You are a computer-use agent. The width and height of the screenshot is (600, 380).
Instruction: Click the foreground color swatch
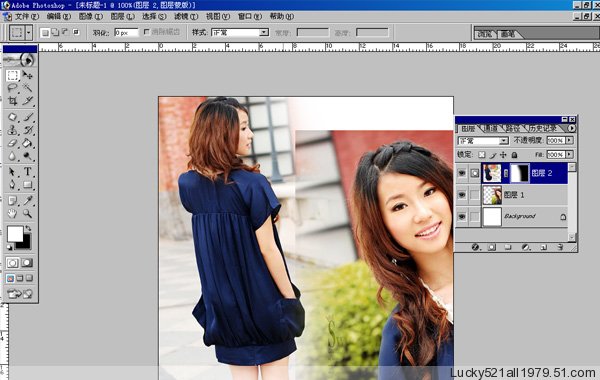(15, 234)
